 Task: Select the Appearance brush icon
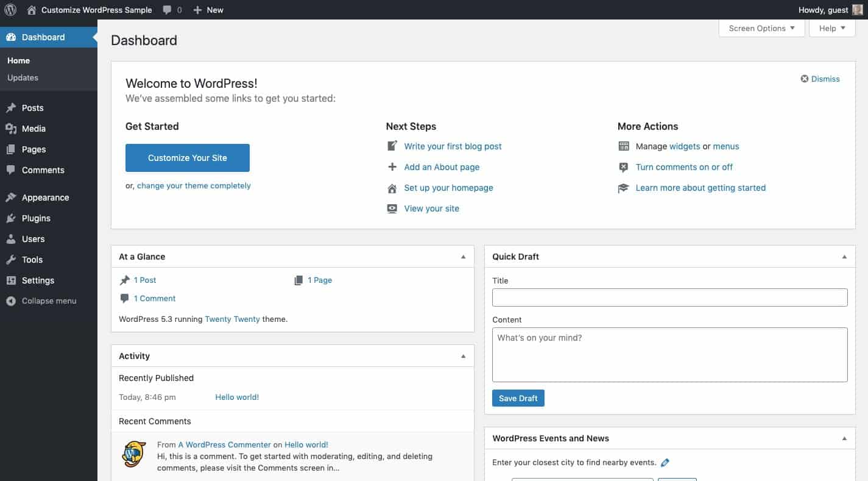click(12, 197)
